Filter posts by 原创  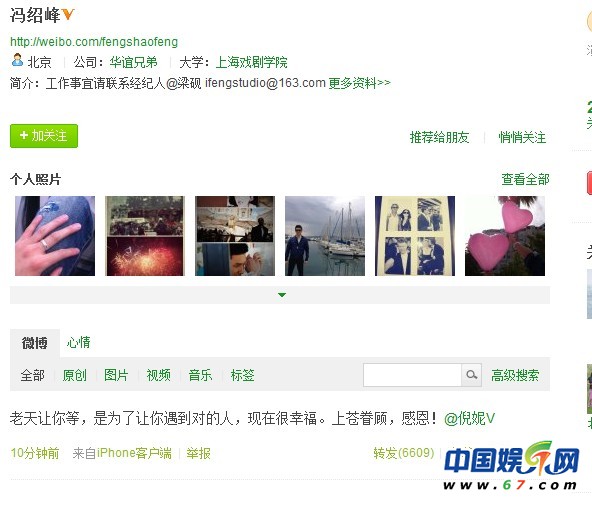tap(74, 375)
